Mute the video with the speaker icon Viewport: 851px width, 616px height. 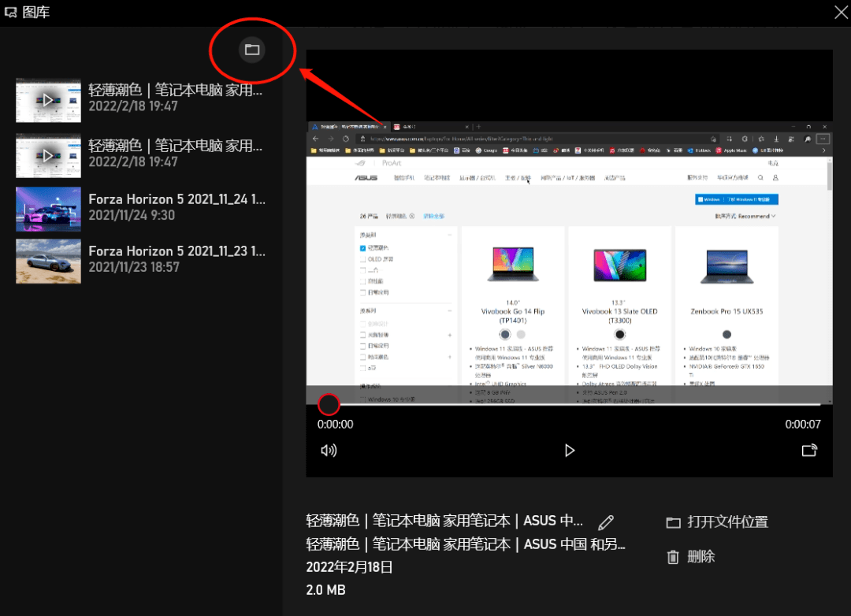tap(329, 451)
